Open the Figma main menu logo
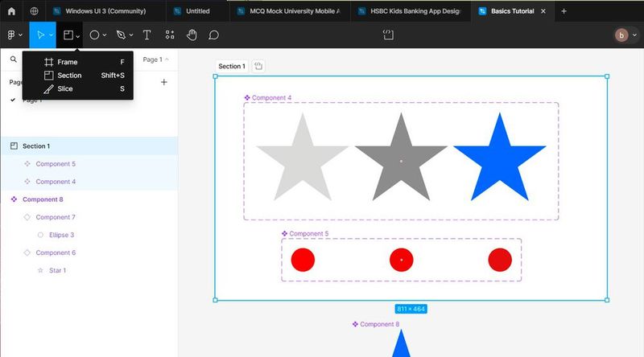The image size is (644, 357). (x=11, y=35)
